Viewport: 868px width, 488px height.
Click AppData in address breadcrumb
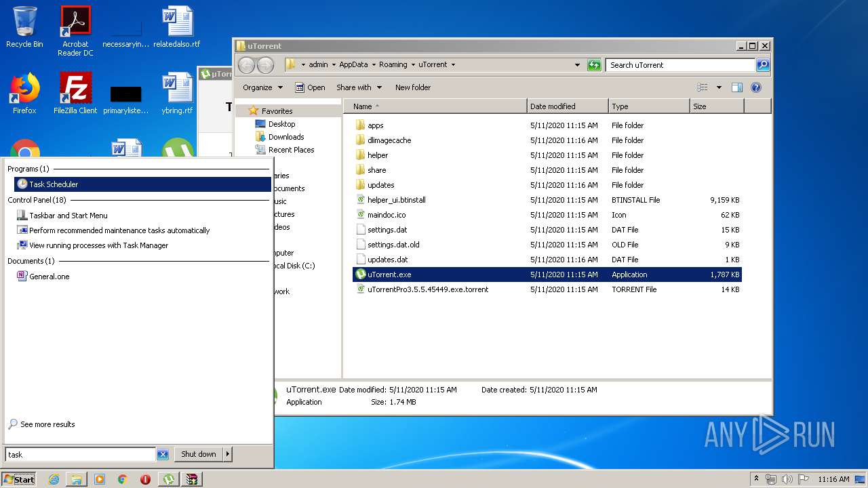tap(353, 65)
